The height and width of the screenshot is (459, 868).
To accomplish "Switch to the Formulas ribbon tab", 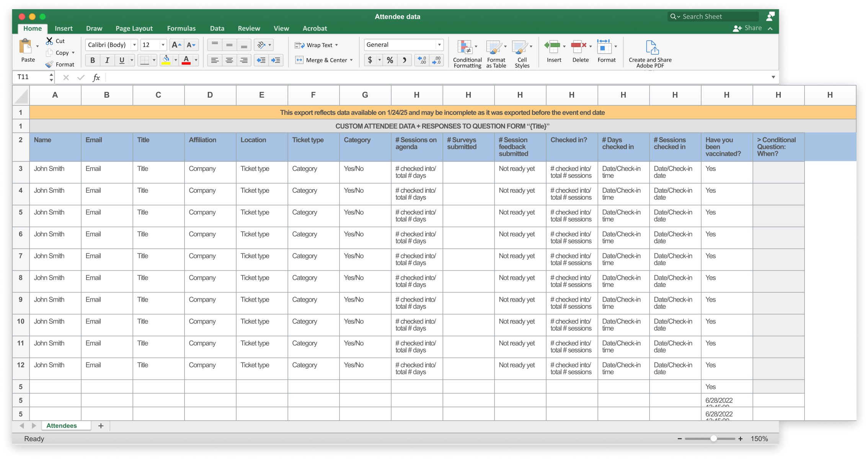I will coord(181,28).
